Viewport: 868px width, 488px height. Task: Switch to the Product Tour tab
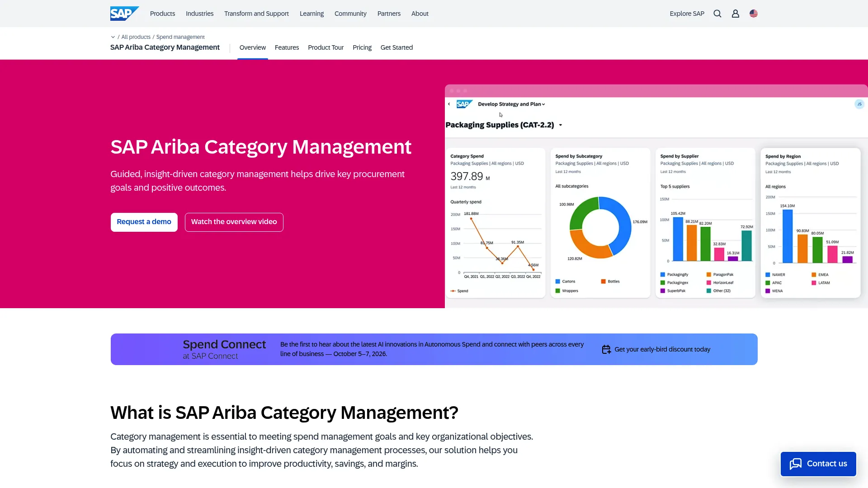[325, 47]
